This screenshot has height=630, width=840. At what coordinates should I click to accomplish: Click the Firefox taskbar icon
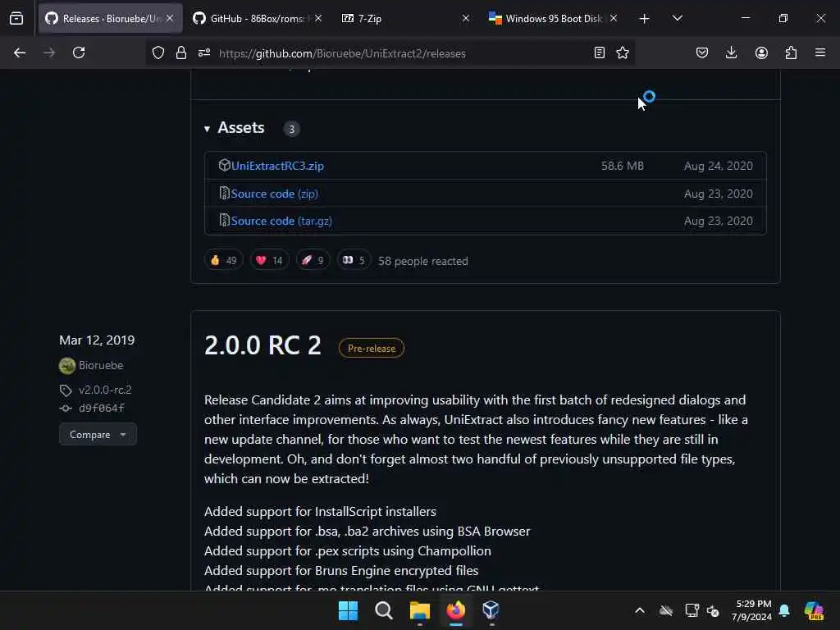pos(456,610)
